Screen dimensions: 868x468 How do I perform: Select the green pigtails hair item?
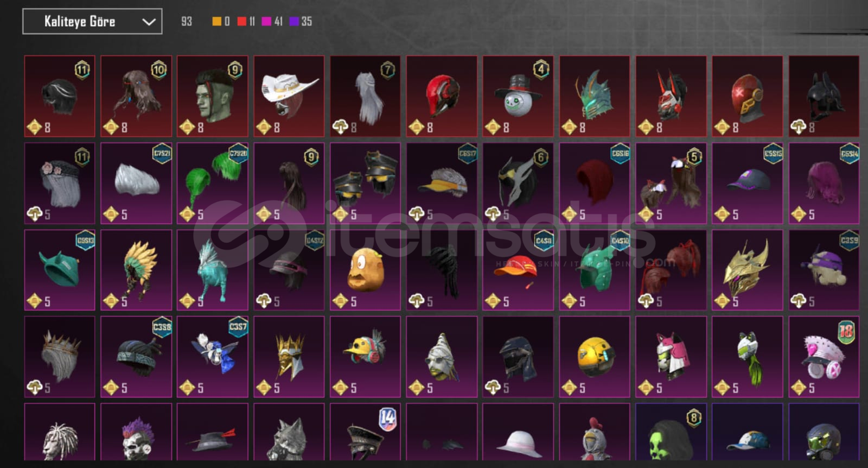[x=213, y=183]
